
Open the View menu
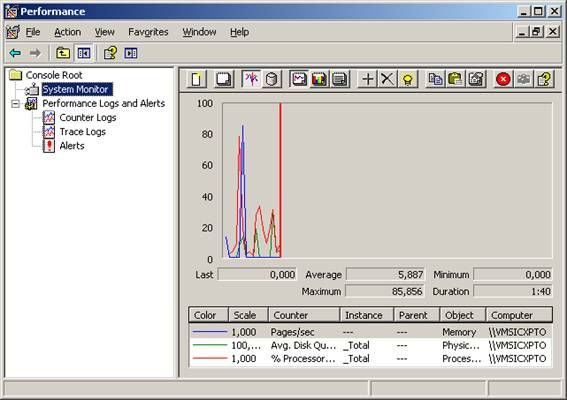pos(105,32)
